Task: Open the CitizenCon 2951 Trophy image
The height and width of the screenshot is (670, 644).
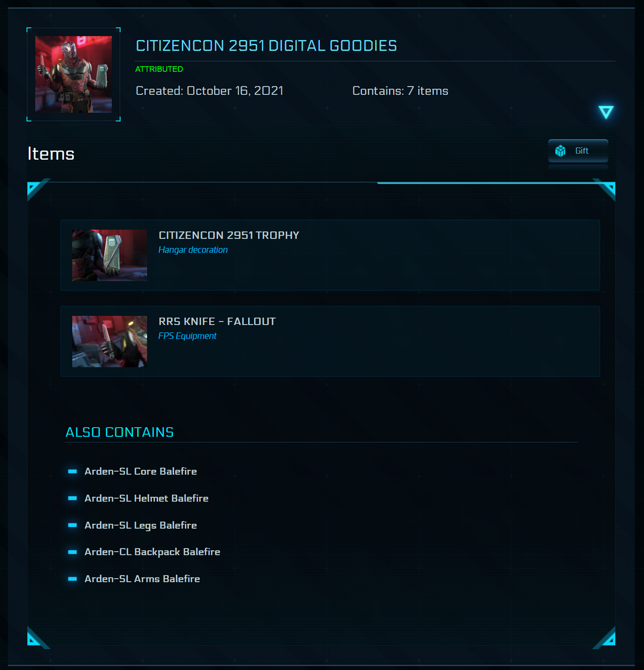Action: pos(109,256)
